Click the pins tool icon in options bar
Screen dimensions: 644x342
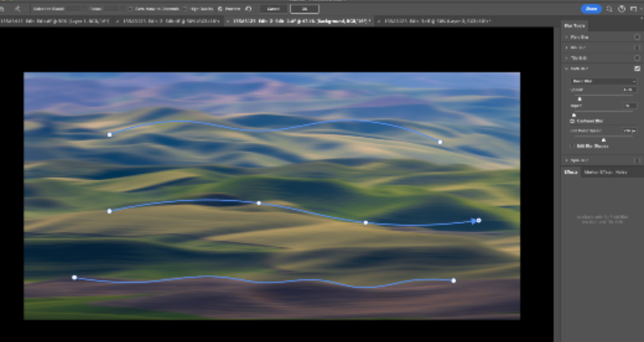(17, 8)
